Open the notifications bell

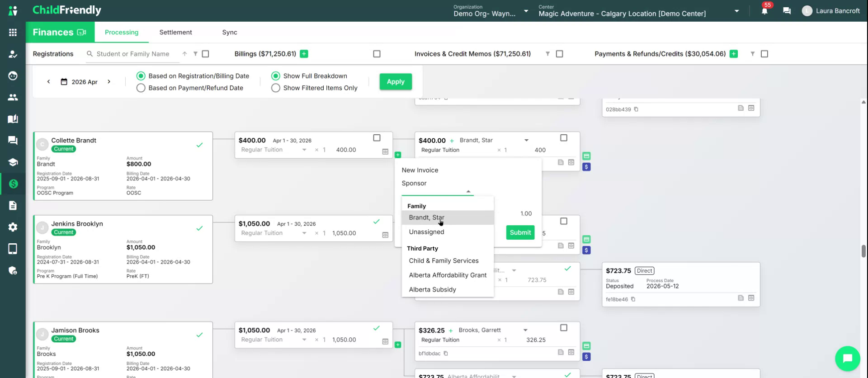[764, 11]
